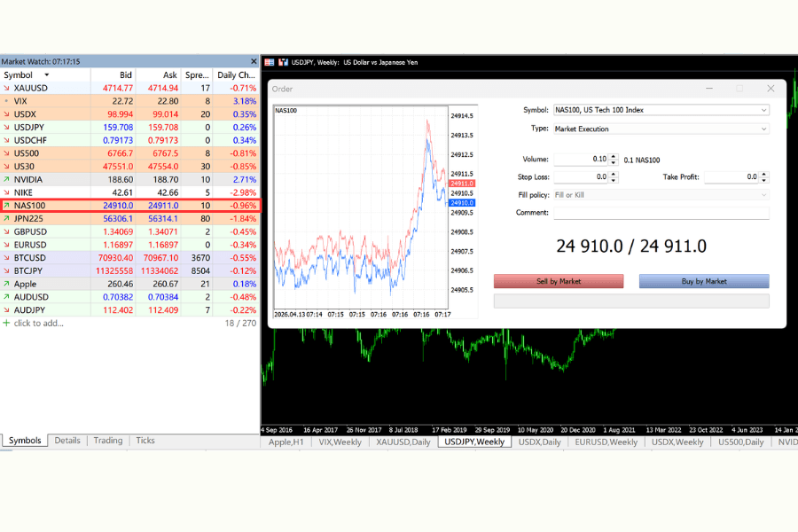Click the down-trend arrow next to VIX
The width and height of the screenshot is (798, 532).
point(7,100)
